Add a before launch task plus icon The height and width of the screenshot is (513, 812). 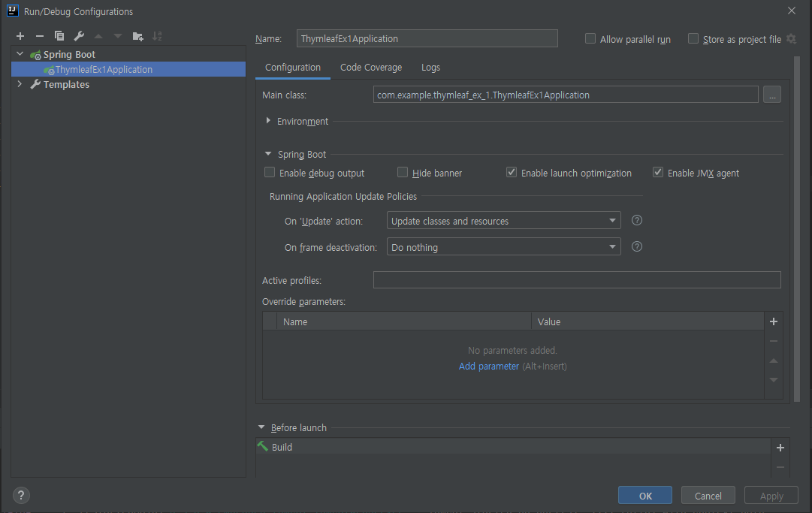pos(780,447)
